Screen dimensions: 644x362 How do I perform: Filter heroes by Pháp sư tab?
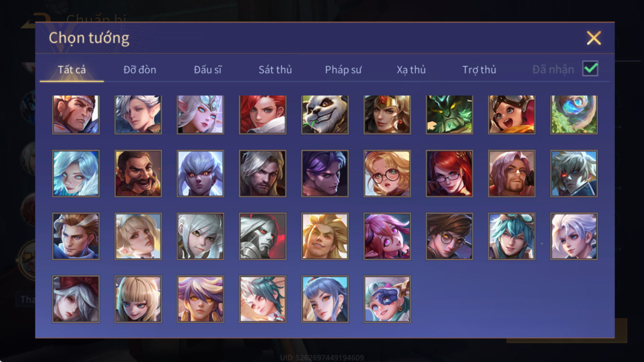coord(343,70)
